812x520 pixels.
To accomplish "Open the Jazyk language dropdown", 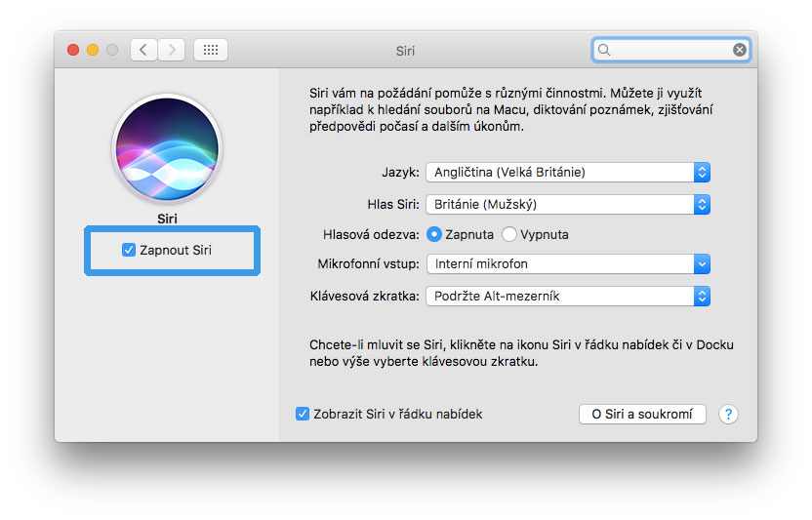I will 567,172.
